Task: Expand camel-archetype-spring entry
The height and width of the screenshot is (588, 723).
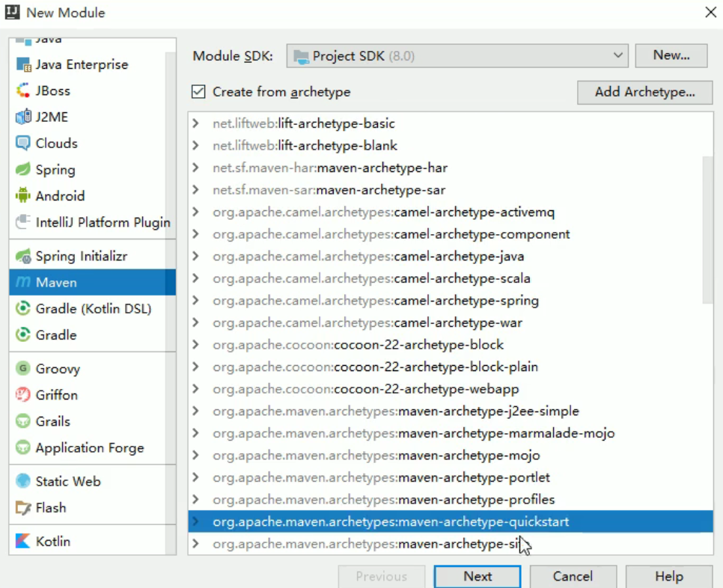Action: click(x=195, y=300)
